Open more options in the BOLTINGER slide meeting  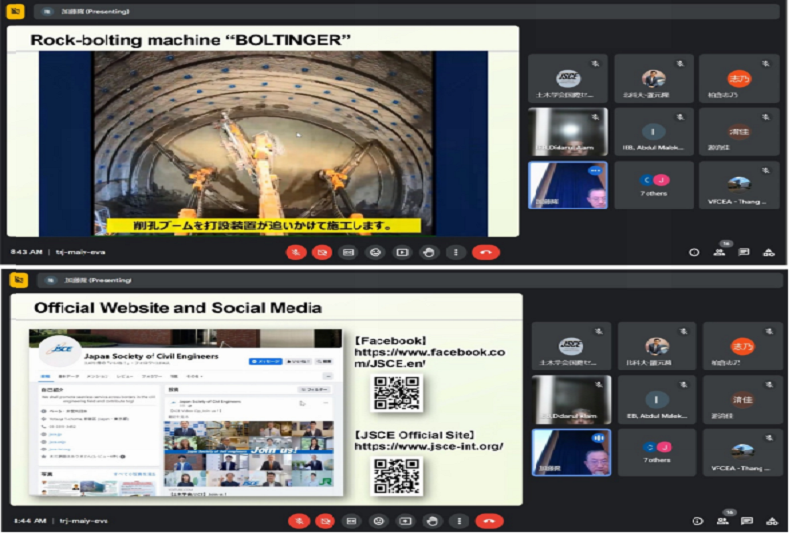tap(456, 252)
